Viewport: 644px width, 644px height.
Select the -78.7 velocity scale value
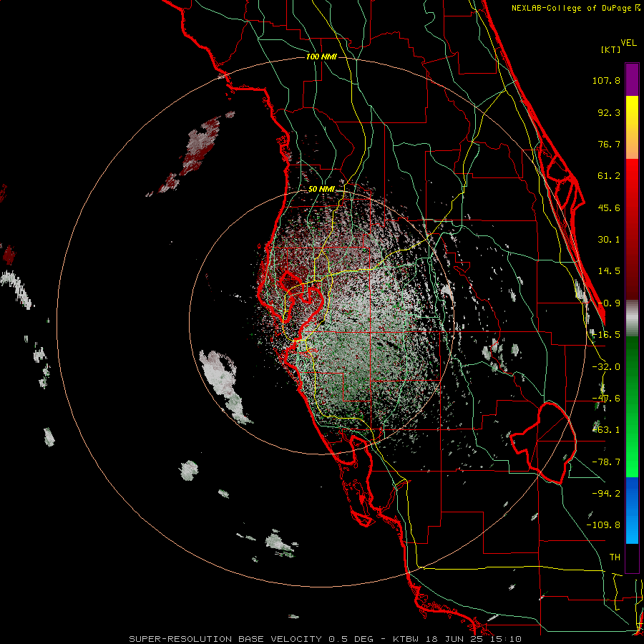click(x=606, y=462)
